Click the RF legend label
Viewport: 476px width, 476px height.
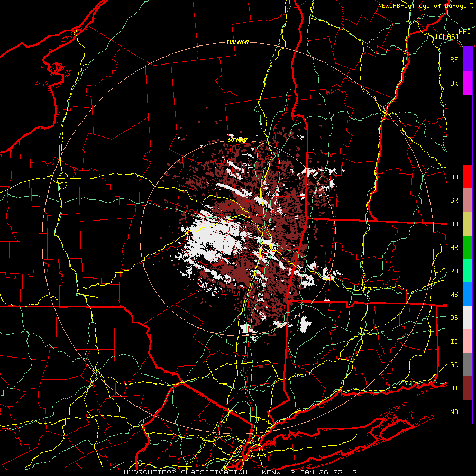click(x=454, y=59)
